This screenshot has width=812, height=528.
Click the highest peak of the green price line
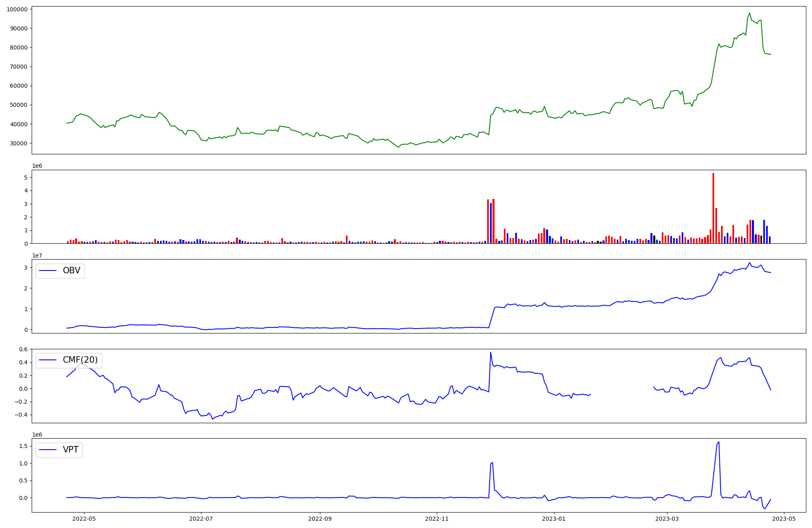749,13
